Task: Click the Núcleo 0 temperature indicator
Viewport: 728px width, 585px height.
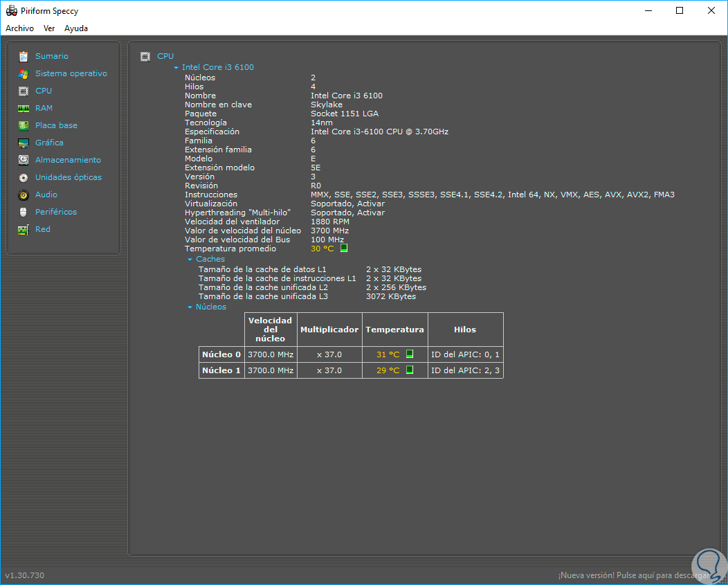Action: (409, 354)
